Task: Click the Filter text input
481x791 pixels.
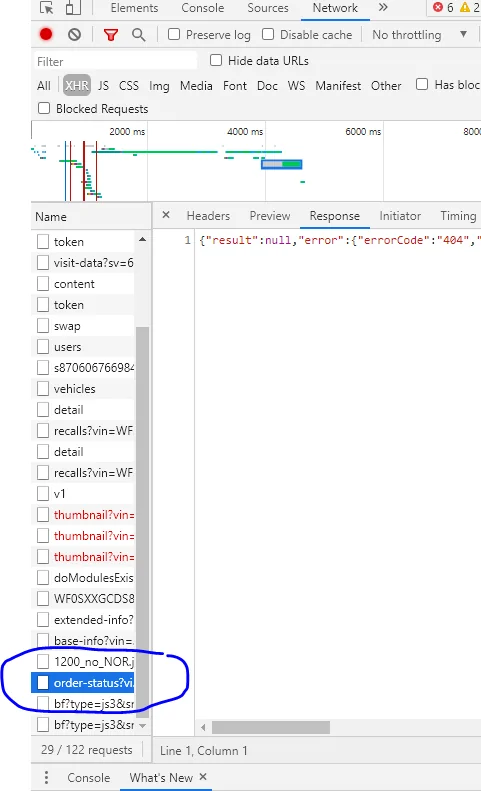Action: [x=116, y=62]
